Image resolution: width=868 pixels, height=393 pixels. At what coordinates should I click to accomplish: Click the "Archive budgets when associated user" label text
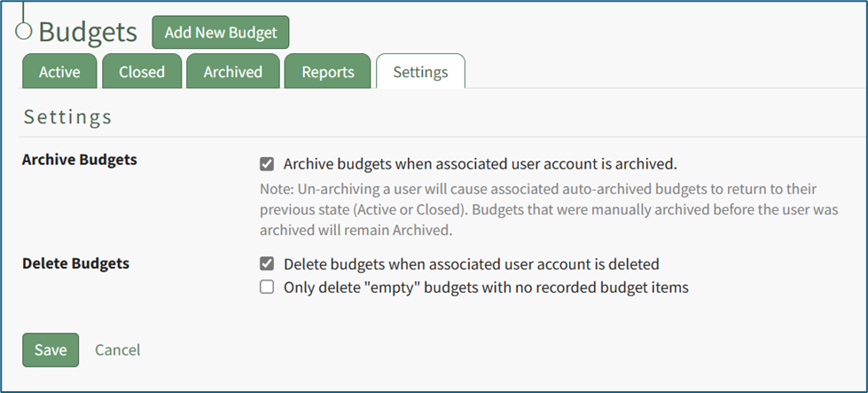click(x=480, y=164)
